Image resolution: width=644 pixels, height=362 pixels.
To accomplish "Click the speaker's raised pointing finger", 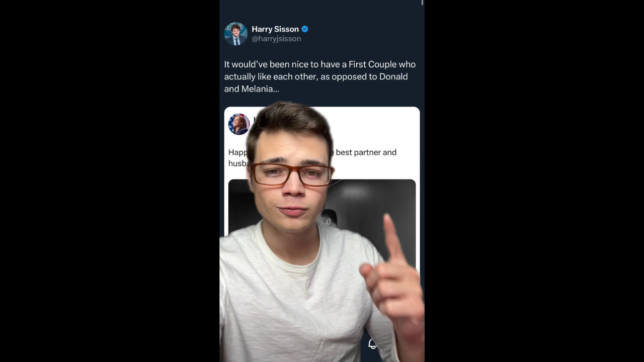I will [x=392, y=239].
